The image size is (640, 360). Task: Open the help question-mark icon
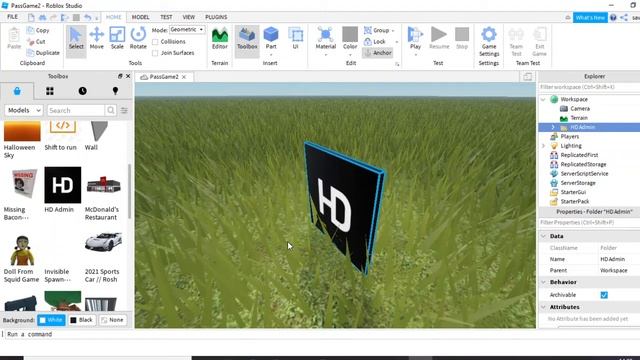[x=613, y=18]
